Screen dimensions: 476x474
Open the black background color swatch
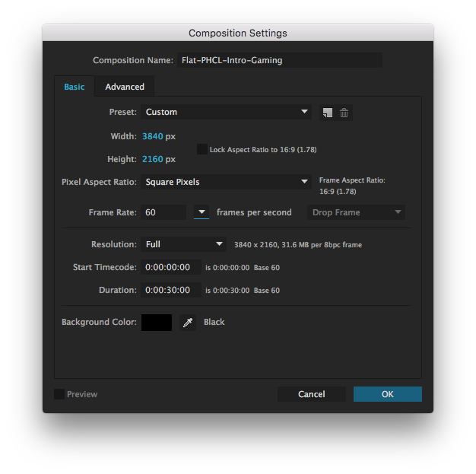157,323
